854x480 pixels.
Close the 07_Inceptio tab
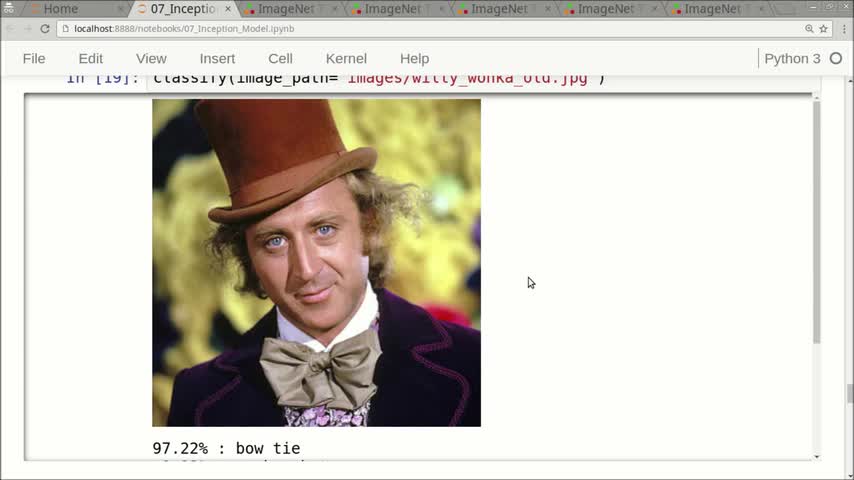[x=228, y=9]
